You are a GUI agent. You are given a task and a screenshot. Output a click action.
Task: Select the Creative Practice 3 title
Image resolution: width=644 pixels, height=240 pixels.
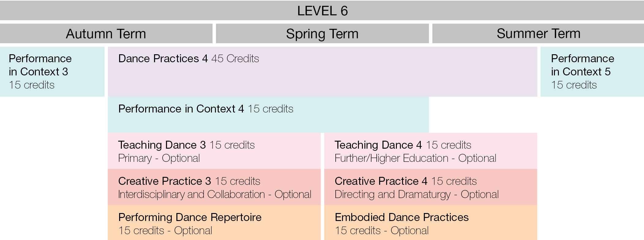tap(164, 181)
